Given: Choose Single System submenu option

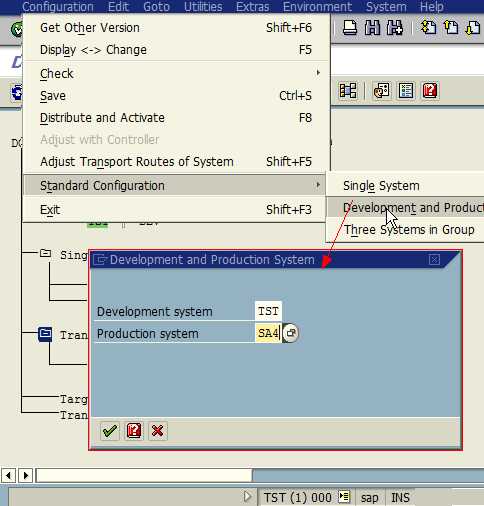Looking at the screenshot, I should tap(405, 186).
